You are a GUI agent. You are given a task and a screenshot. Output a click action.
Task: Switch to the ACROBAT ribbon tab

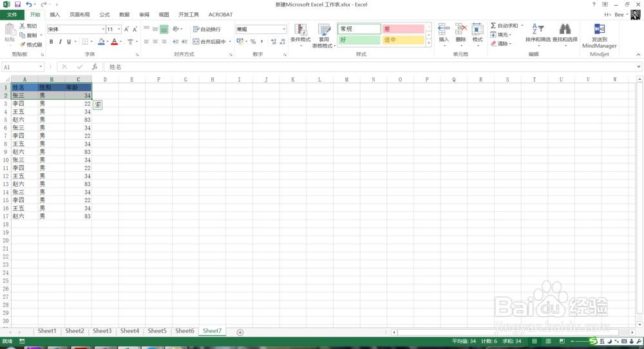click(220, 14)
